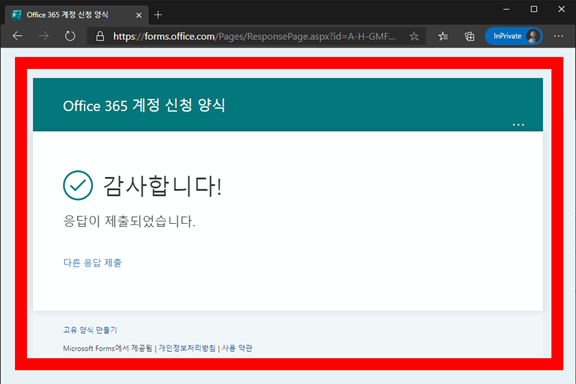Add this page to favorites
This screenshot has width=576, height=384.
(x=414, y=36)
